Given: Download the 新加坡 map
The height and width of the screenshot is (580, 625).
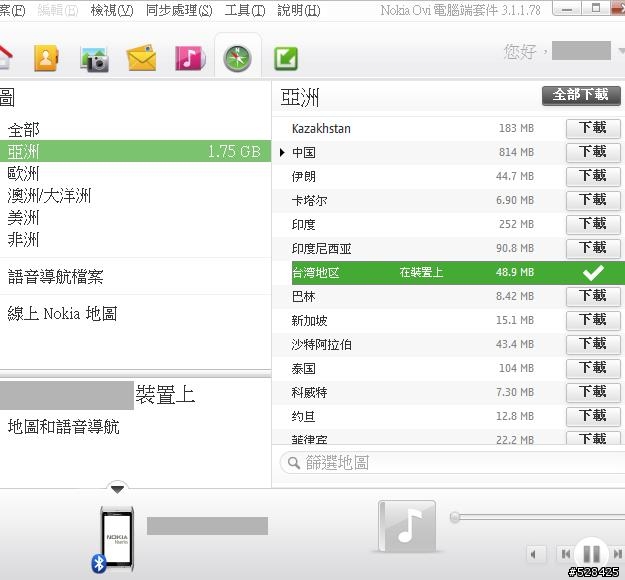Looking at the screenshot, I should coord(593,320).
